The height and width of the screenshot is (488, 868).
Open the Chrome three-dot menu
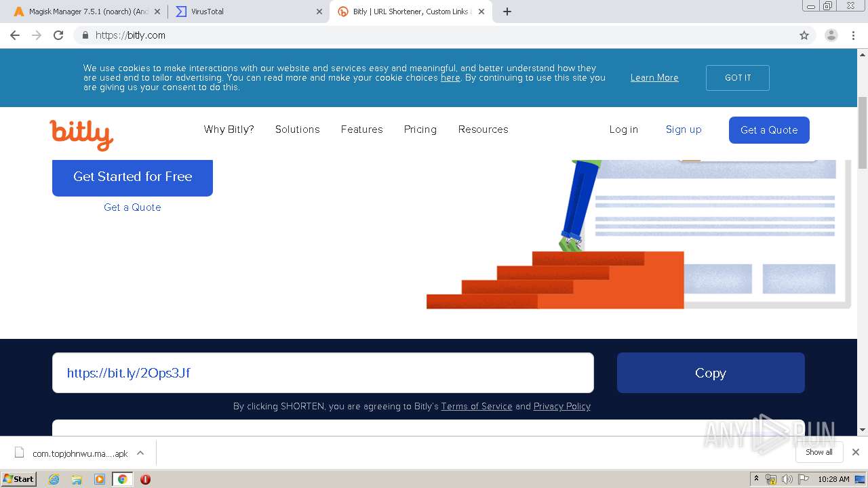coord(853,35)
